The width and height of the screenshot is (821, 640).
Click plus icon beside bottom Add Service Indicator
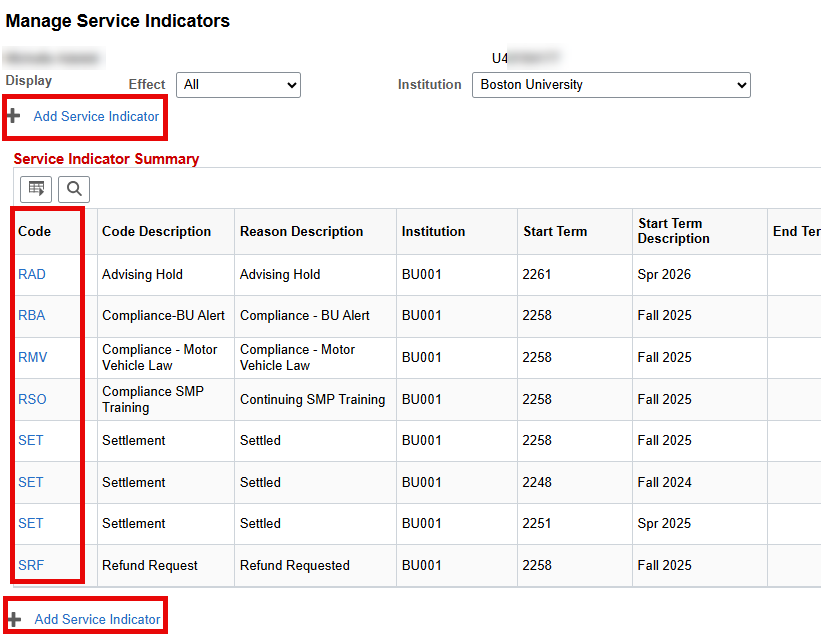(14, 619)
